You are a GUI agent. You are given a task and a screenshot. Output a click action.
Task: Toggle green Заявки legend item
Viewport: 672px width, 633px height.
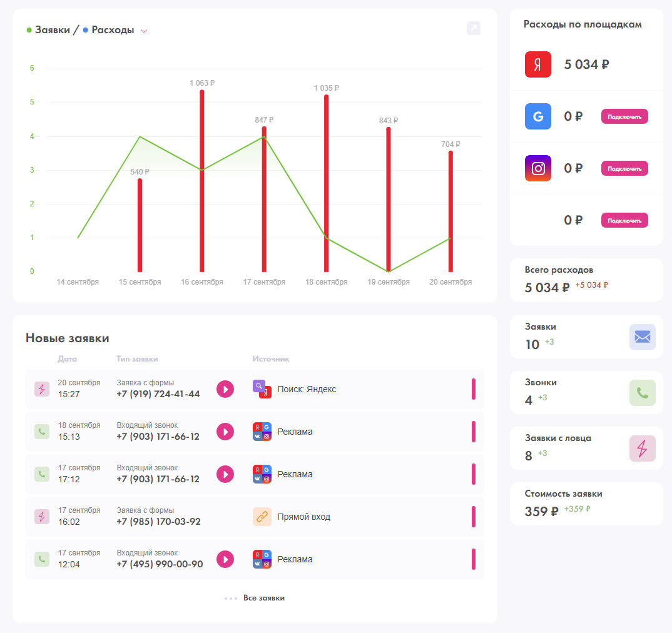click(x=48, y=30)
